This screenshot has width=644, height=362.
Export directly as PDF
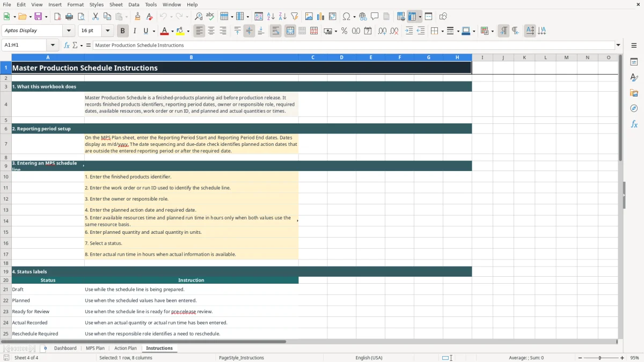57,17
